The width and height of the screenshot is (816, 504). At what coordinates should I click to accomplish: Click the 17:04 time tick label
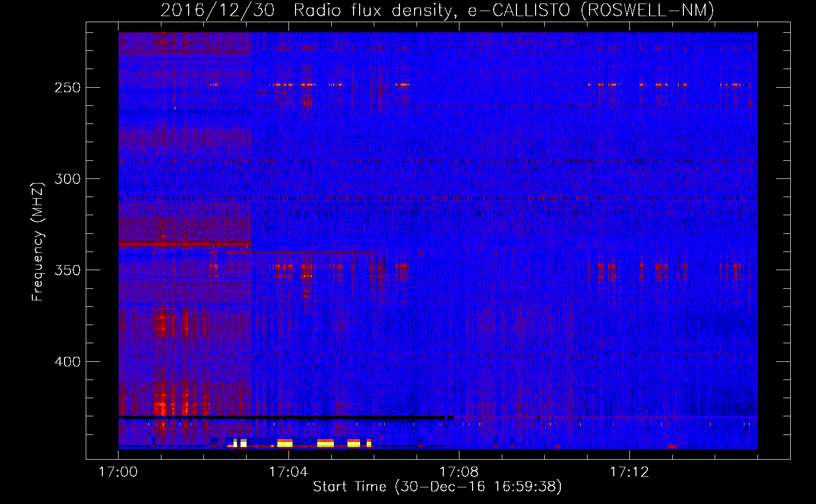click(288, 472)
